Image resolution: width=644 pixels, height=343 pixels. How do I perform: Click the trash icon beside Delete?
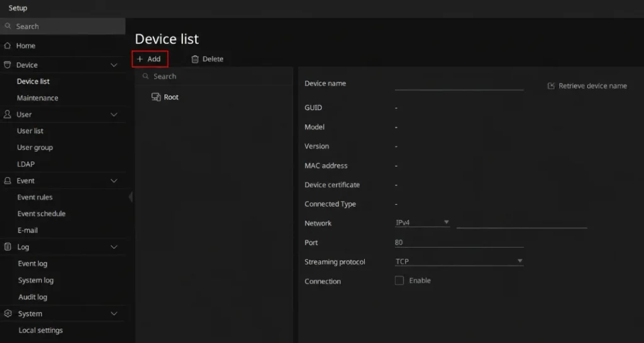[x=195, y=59]
